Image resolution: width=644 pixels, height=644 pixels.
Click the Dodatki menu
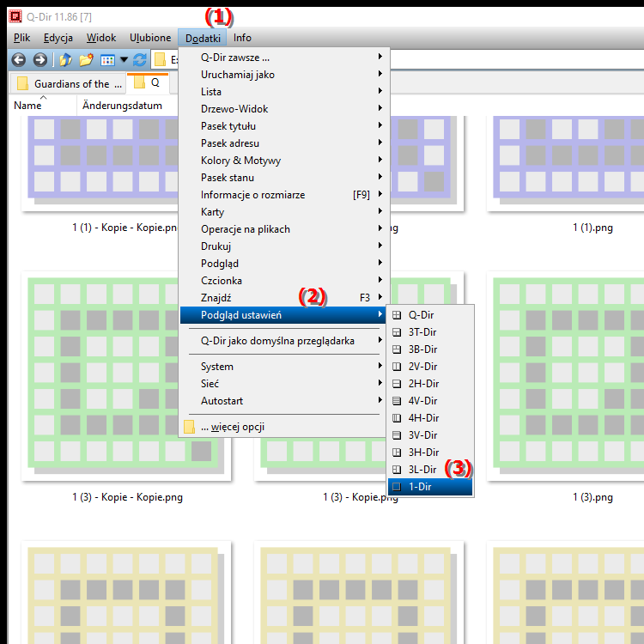coord(203,38)
